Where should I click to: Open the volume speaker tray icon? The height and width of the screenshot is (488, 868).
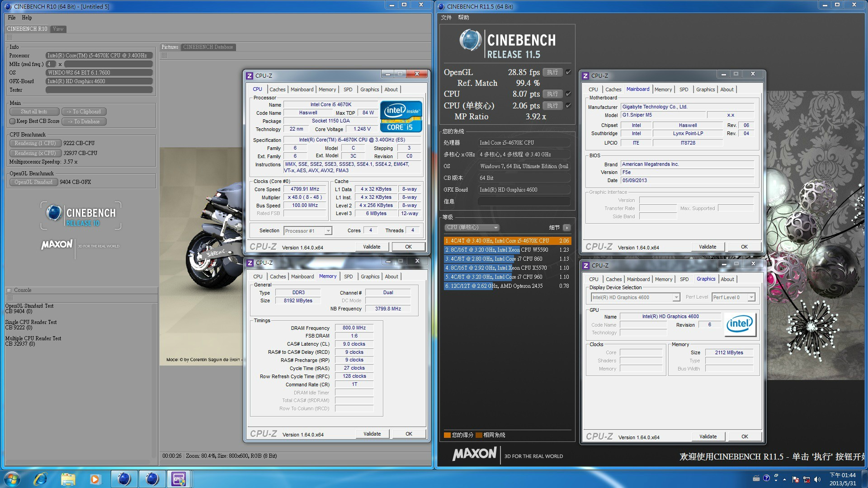click(817, 479)
